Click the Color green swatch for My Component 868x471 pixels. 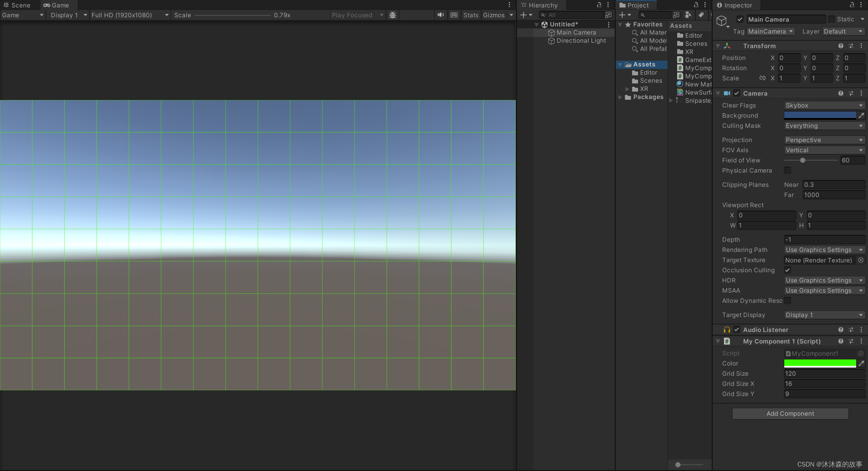pyautogui.click(x=820, y=363)
